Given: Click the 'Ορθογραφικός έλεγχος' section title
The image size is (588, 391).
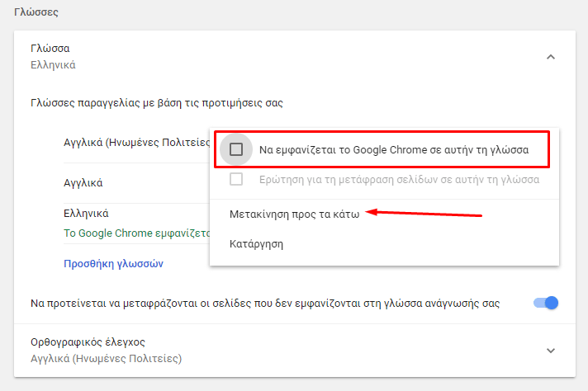Looking at the screenshot, I should pos(93,342).
